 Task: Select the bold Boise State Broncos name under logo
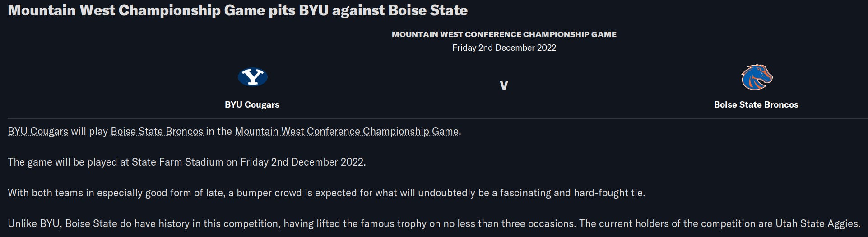(756, 104)
